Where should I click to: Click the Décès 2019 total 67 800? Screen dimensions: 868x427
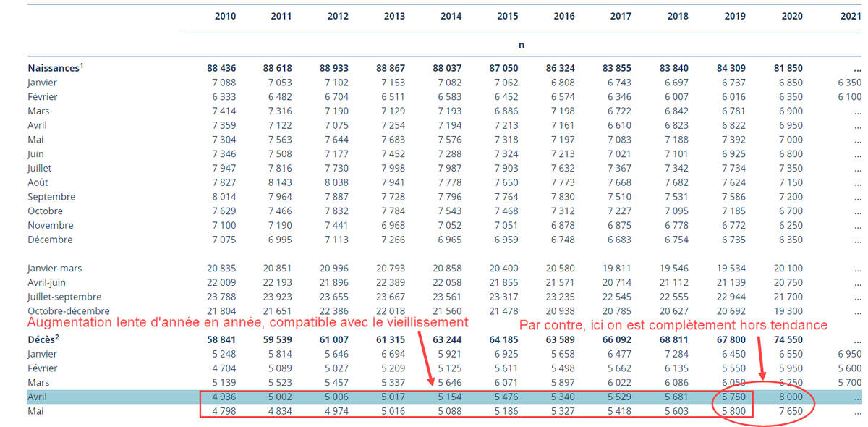point(731,339)
